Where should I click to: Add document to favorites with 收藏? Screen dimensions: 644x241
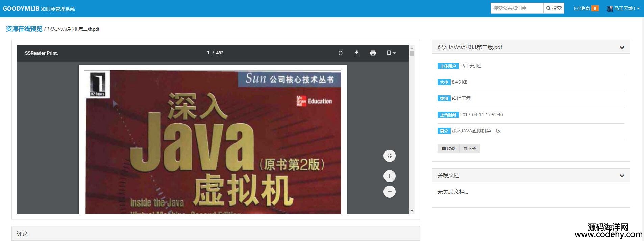coord(448,148)
